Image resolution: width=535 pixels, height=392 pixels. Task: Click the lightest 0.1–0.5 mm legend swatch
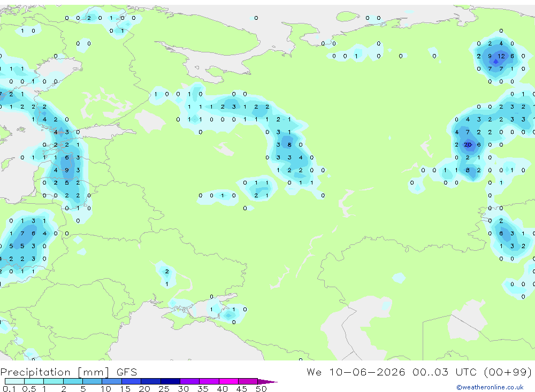click(14, 381)
